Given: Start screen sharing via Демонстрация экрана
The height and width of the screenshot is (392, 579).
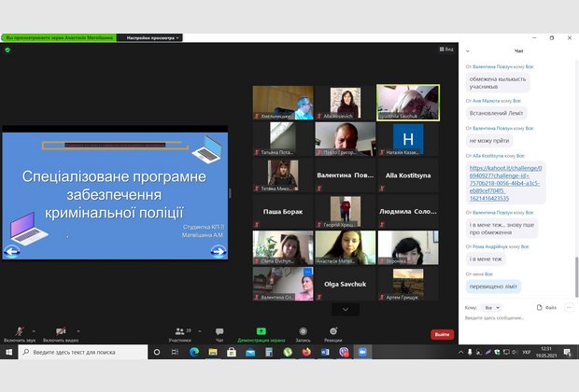Looking at the screenshot, I should point(261,333).
